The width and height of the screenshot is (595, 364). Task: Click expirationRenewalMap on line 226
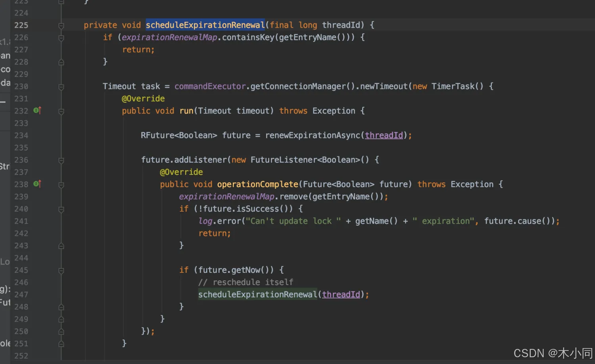point(169,37)
